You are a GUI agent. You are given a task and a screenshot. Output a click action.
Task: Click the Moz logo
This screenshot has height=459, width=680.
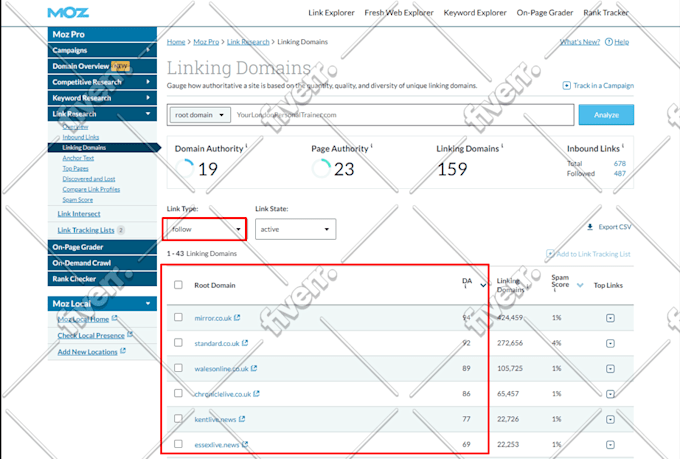[x=68, y=13]
